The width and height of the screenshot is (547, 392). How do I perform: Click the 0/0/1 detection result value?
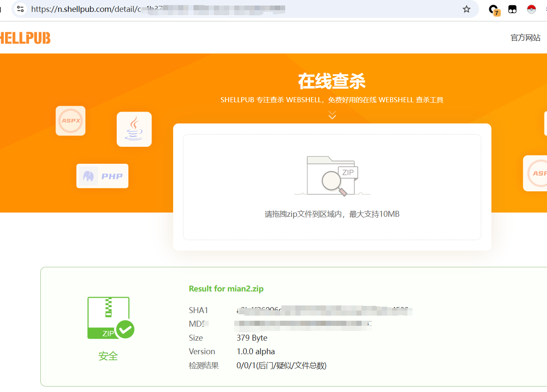coord(282,365)
